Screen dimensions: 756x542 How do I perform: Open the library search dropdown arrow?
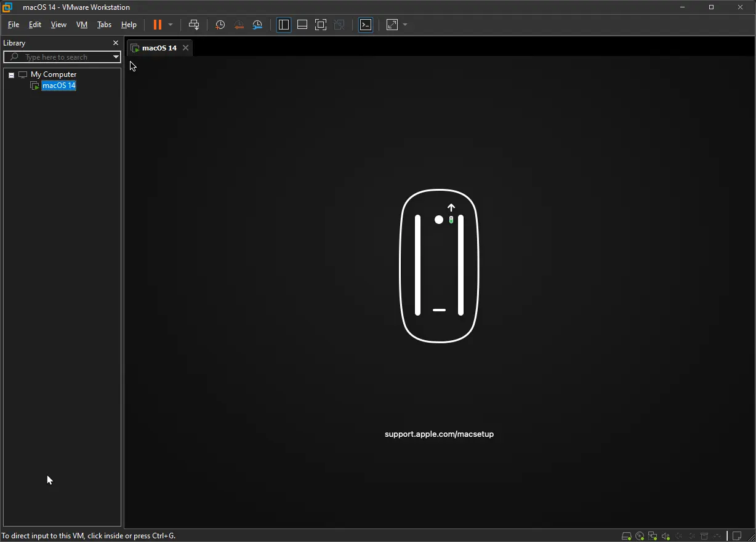click(116, 57)
